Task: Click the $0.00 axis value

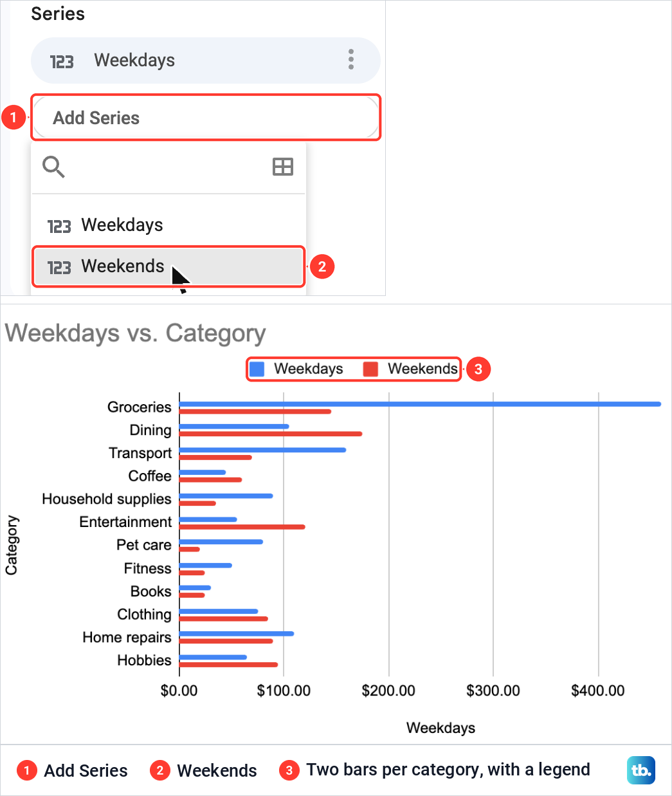Action: 179,691
